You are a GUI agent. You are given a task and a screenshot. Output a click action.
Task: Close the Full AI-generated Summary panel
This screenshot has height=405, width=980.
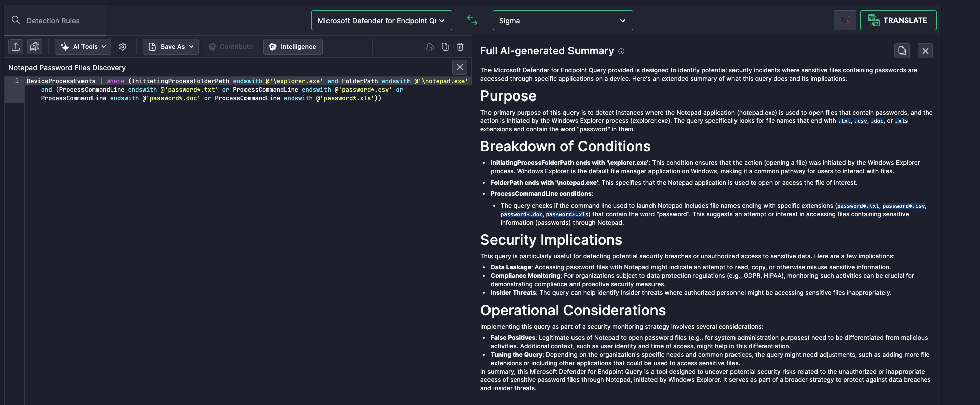[x=925, y=51]
